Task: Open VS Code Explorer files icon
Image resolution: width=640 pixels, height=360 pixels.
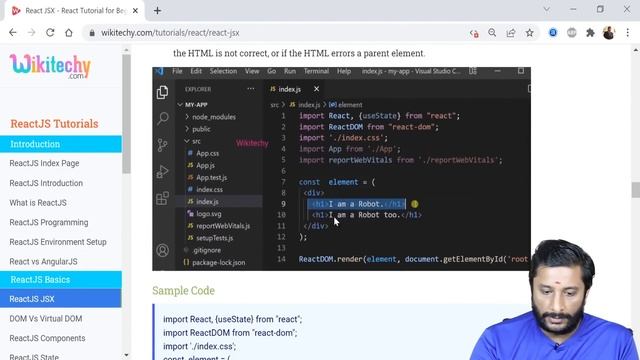Action: pyautogui.click(x=162, y=92)
